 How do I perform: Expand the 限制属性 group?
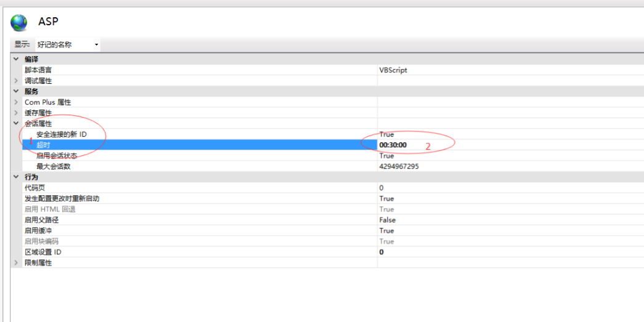16,263
